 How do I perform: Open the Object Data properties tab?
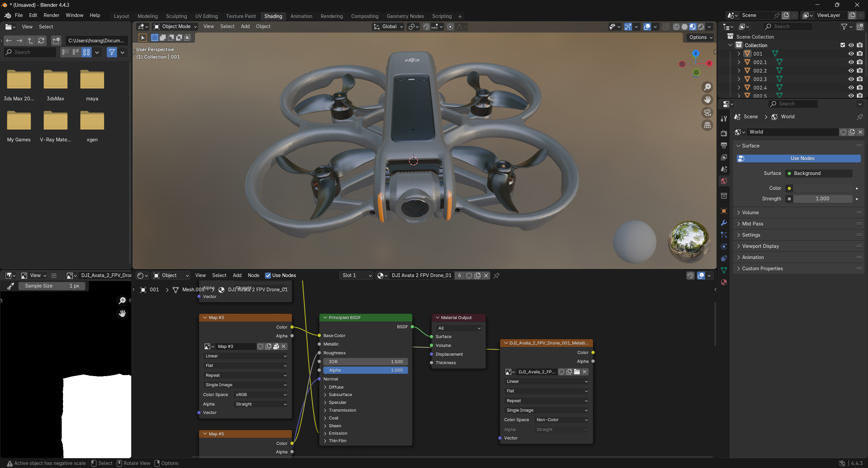tap(724, 270)
